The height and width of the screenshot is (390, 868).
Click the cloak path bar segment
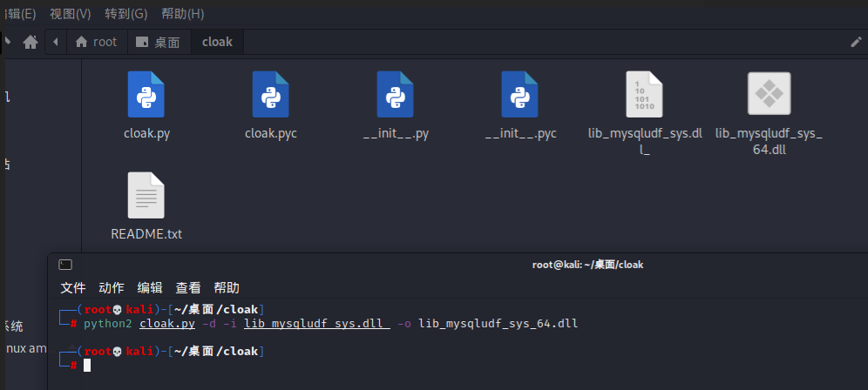(x=217, y=42)
